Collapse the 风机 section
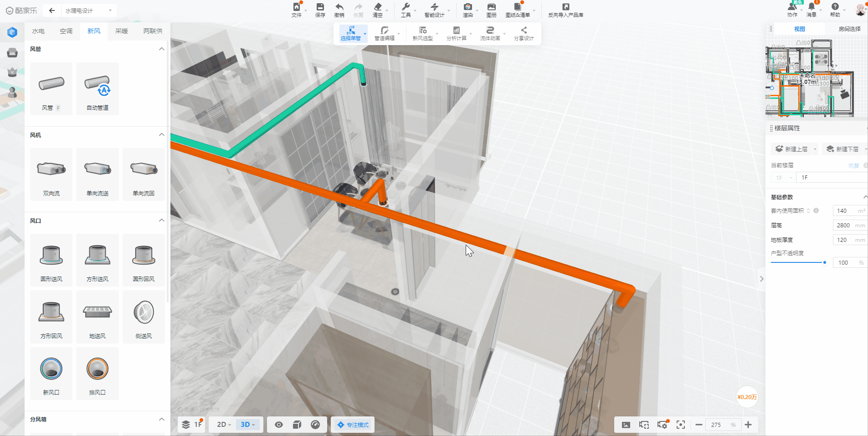The image size is (868, 436). click(161, 135)
